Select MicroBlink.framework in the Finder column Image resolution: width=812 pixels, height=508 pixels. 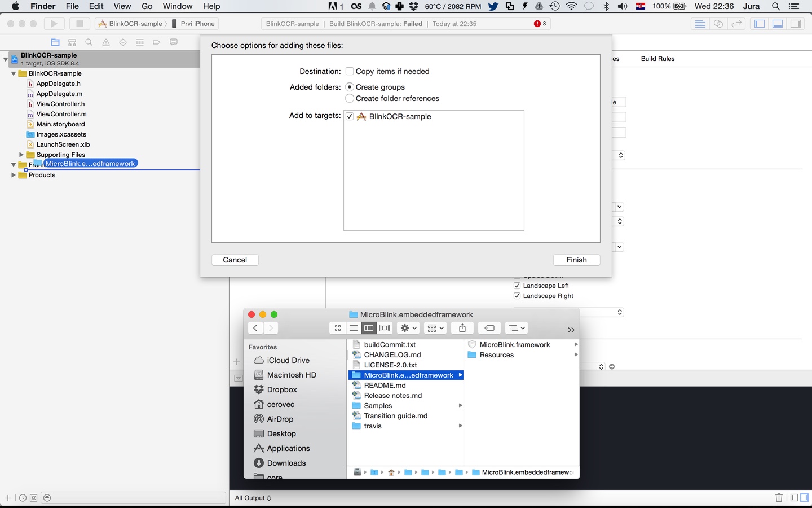[515, 345]
